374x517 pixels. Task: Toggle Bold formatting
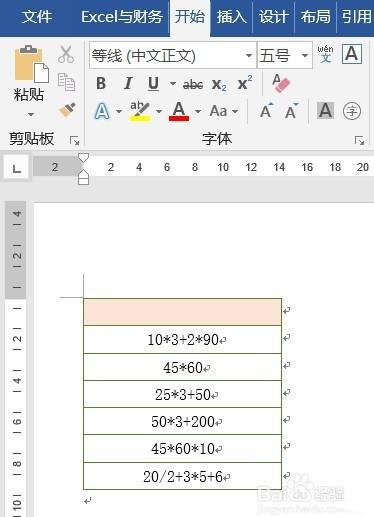[101, 83]
